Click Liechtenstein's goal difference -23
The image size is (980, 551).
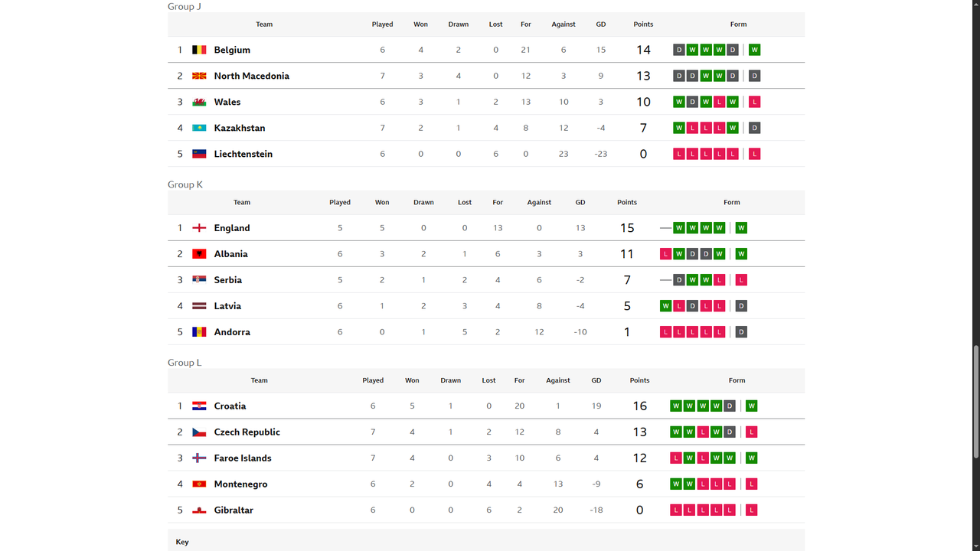[x=601, y=154]
